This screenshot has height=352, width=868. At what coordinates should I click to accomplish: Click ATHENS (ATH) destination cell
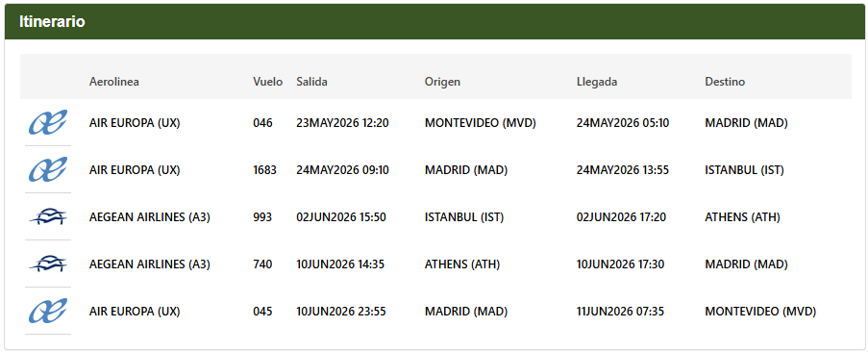[742, 217]
